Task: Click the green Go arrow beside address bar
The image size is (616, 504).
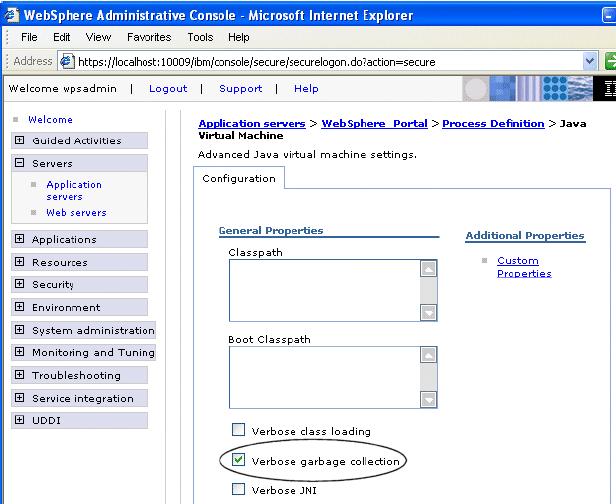Action: click(x=610, y=61)
